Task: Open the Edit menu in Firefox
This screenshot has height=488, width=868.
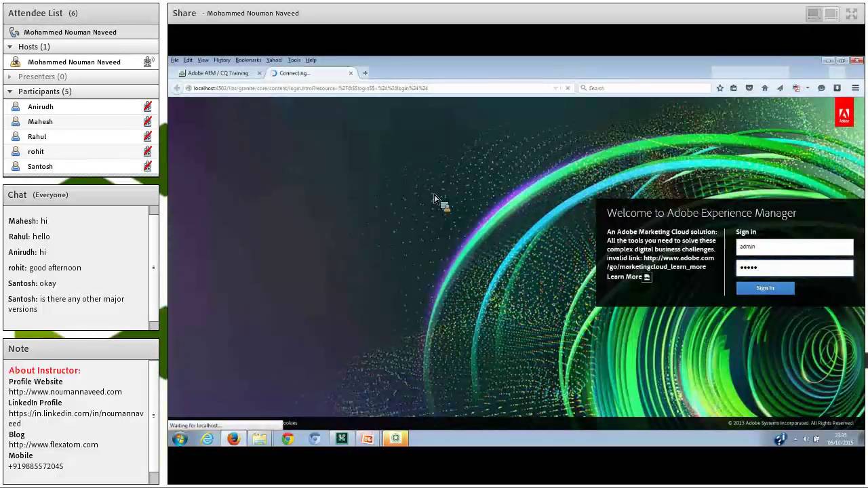Action: (x=188, y=60)
